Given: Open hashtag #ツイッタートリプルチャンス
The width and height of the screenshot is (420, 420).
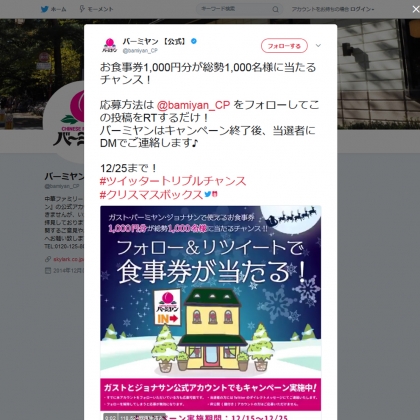Looking at the screenshot, I should [173, 181].
